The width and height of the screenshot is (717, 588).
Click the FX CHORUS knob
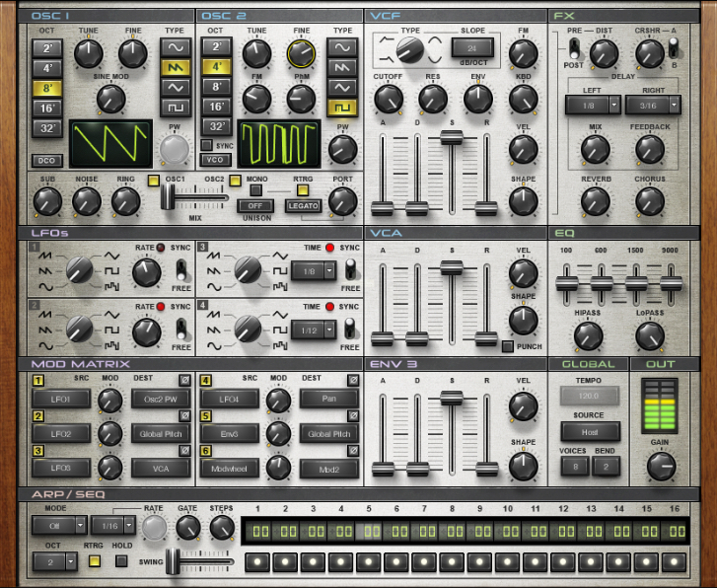tap(650, 201)
